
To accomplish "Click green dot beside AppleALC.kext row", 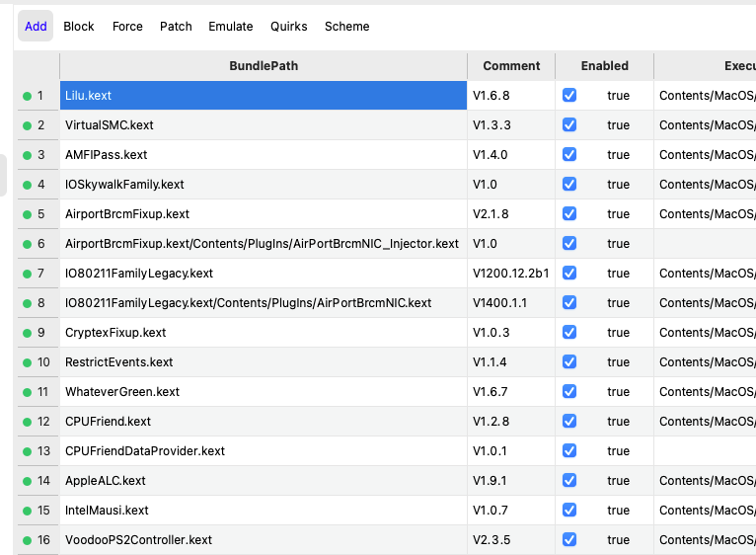I will [x=27, y=481].
